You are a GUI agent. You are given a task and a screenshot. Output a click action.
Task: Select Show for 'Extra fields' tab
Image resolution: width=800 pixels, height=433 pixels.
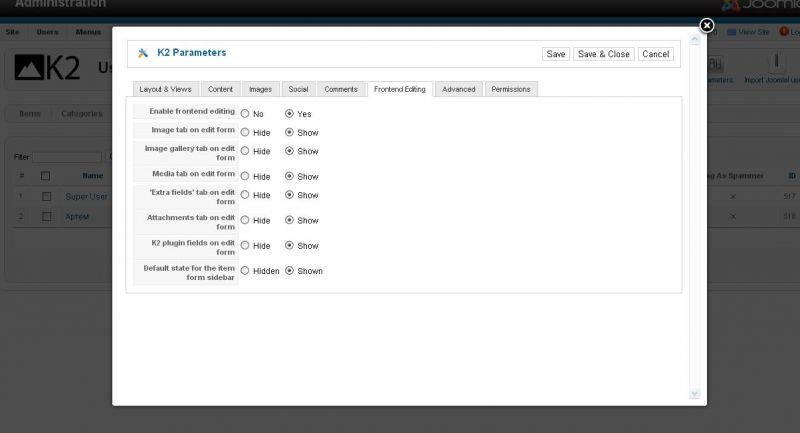(289, 195)
